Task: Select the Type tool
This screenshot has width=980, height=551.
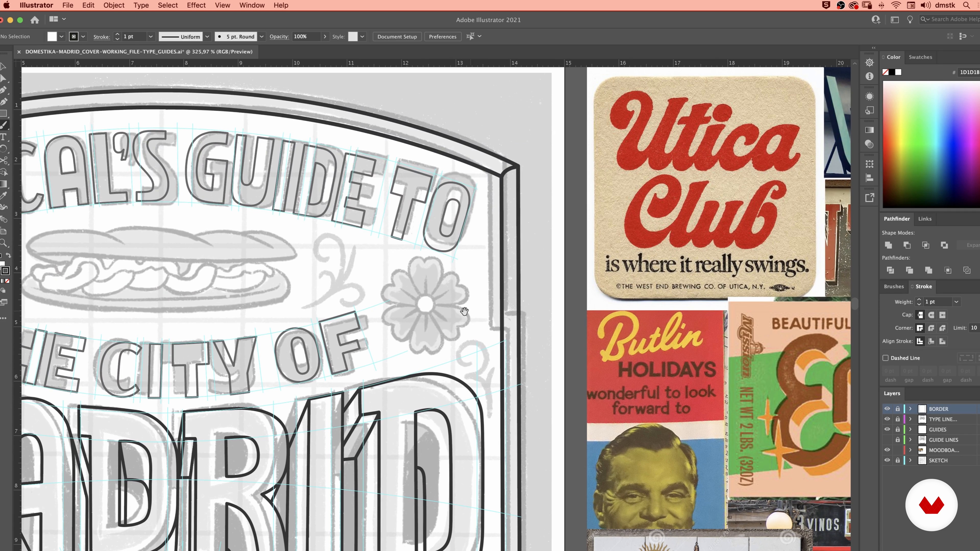Action: tap(3, 137)
